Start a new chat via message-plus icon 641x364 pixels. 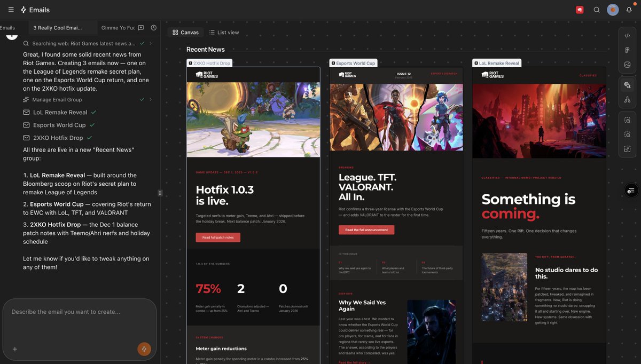(x=141, y=28)
